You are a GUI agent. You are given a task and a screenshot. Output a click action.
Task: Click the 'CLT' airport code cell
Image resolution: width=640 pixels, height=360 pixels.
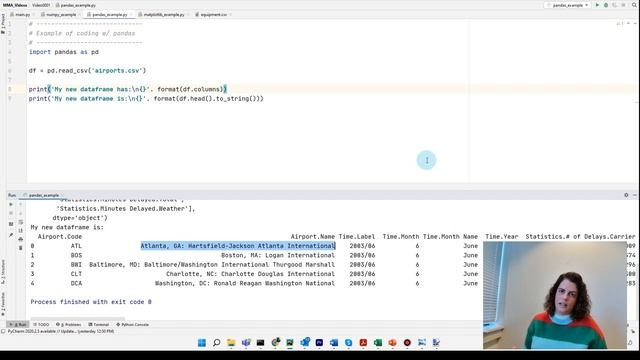(76, 274)
